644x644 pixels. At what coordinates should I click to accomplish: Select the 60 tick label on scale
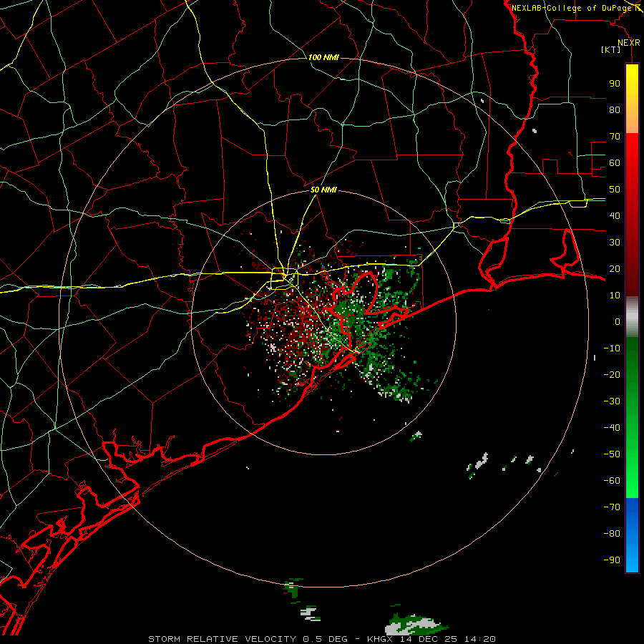coord(615,163)
